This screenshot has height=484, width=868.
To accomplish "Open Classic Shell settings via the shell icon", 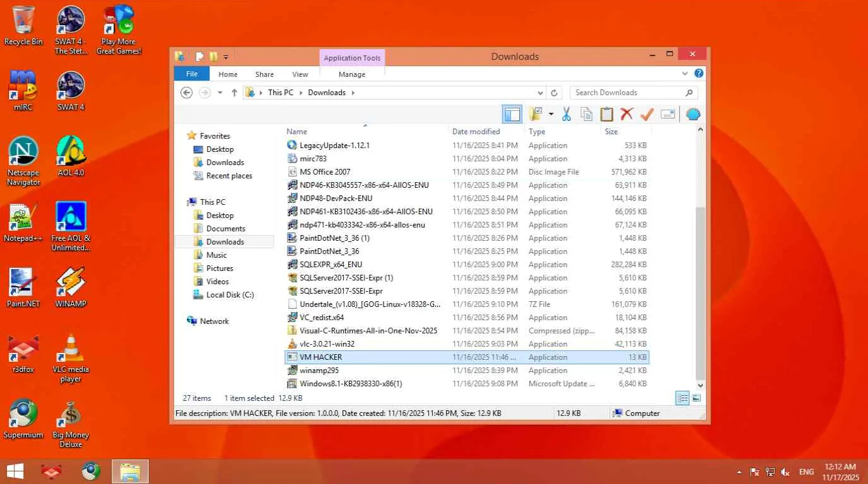I will tap(693, 114).
